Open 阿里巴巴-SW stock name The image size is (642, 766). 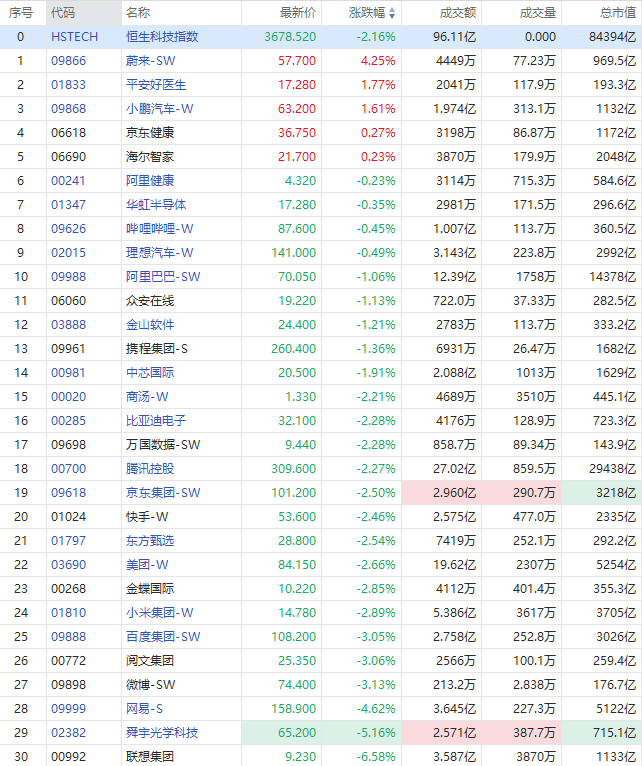[163, 277]
